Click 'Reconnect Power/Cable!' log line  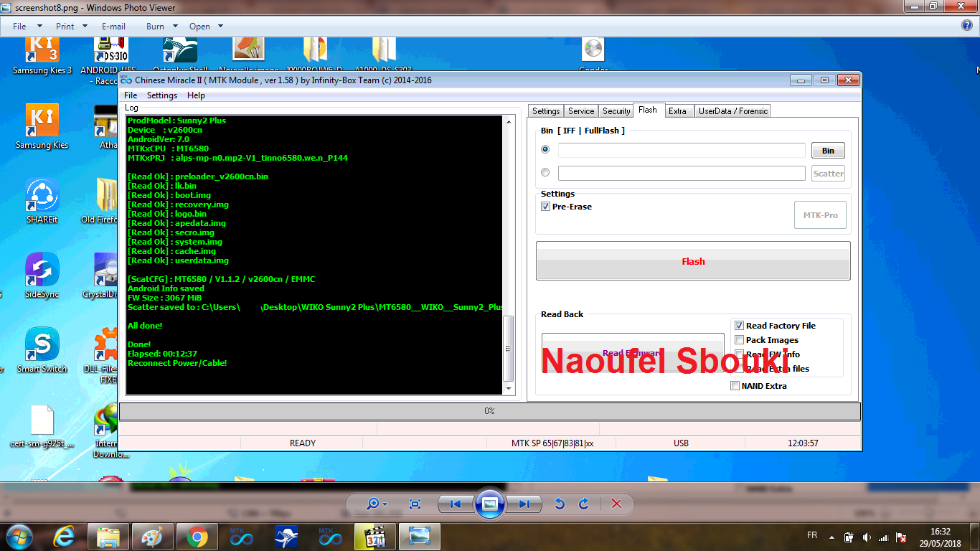(x=177, y=363)
